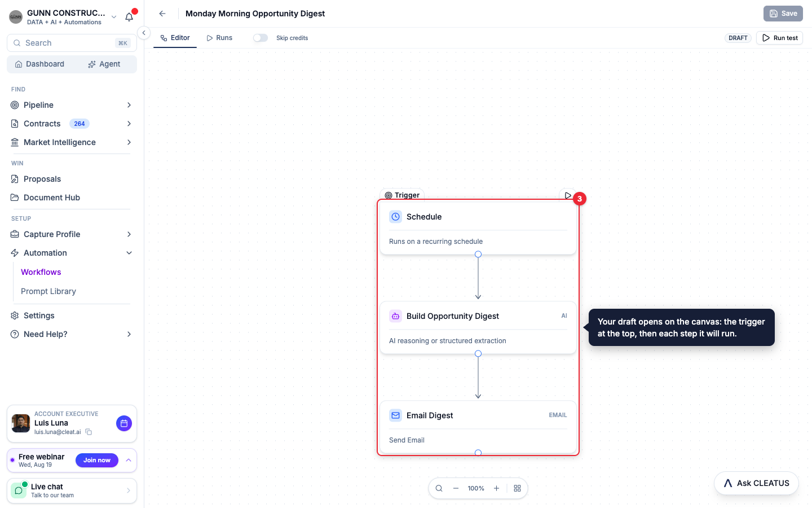812x508 pixels.
Task: Open Ask CLEATUS assistant
Action: 756,483
